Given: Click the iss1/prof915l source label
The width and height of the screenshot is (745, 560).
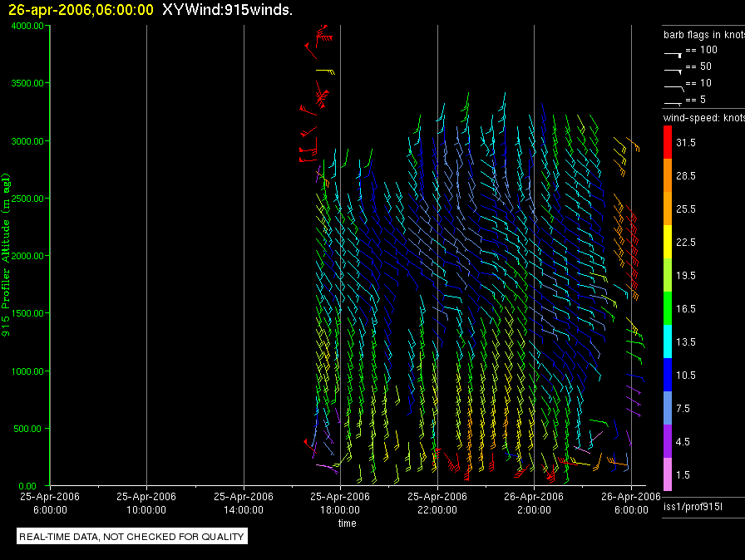Looking at the screenshot, I should (692, 506).
